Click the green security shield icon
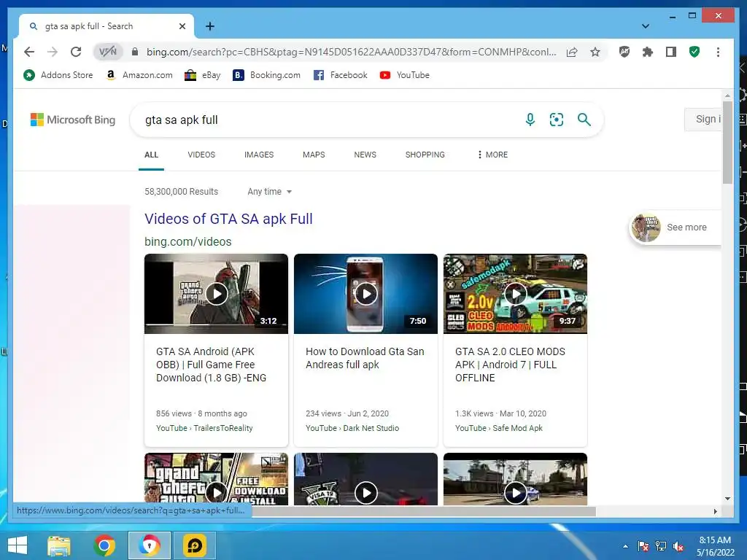This screenshot has width=747, height=560. coord(694,52)
